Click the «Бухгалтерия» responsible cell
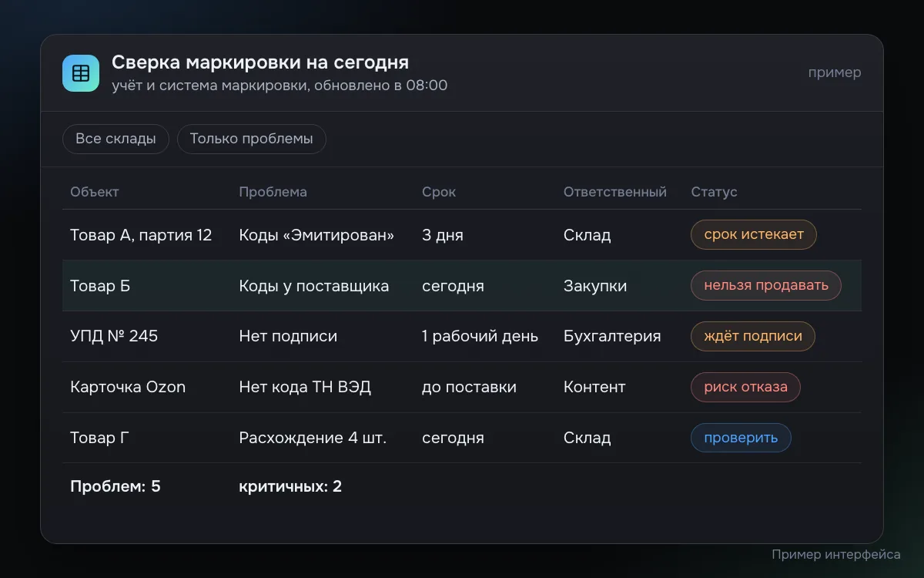The width and height of the screenshot is (924, 578). click(x=612, y=337)
